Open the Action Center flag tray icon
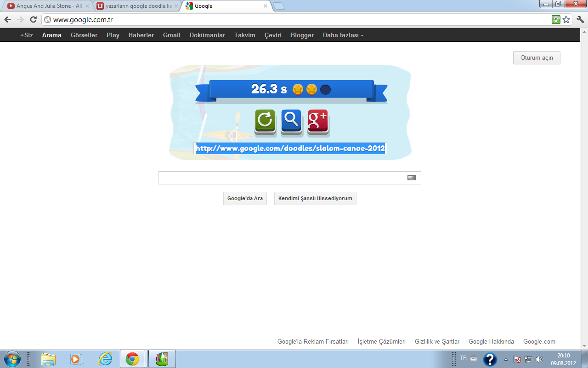This screenshot has width=588, height=368. [x=517, y=359]
